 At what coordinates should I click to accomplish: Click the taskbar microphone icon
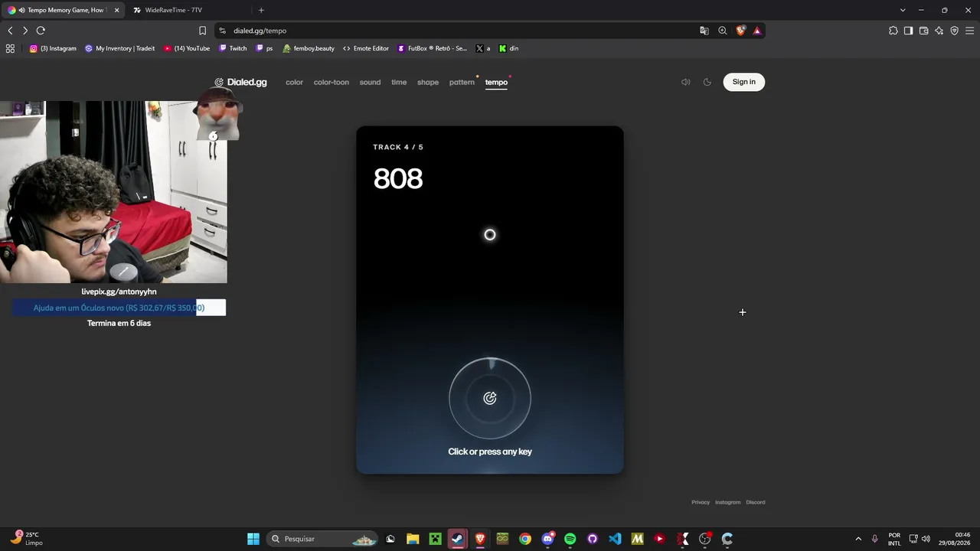pyautogui.click(x=874, y=539)
